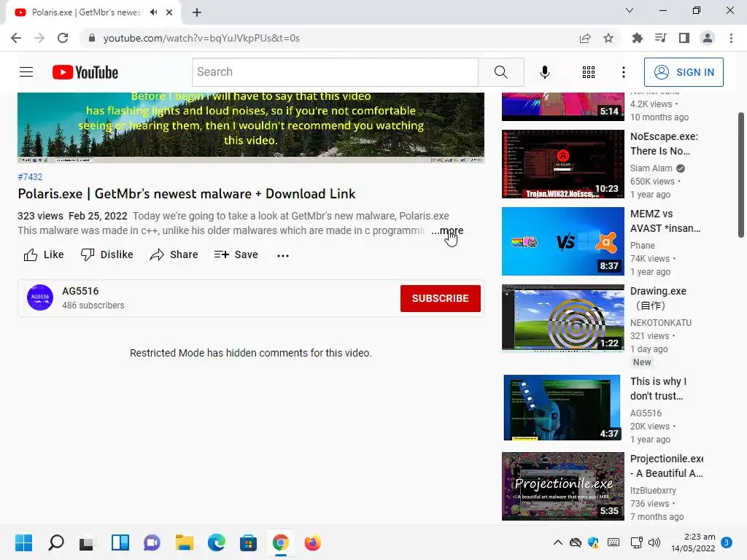
Task: Go to YouTube home via logo
Action: 85,72
